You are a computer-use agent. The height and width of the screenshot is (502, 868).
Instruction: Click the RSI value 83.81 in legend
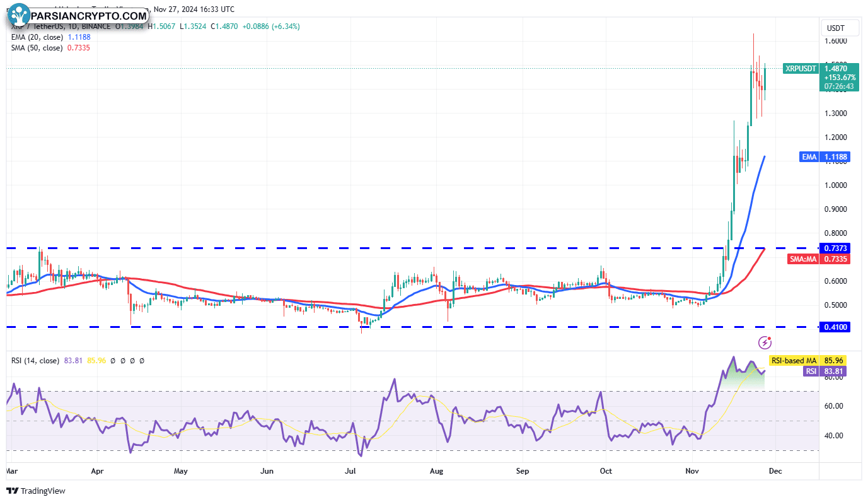click(x=74, y=361)
